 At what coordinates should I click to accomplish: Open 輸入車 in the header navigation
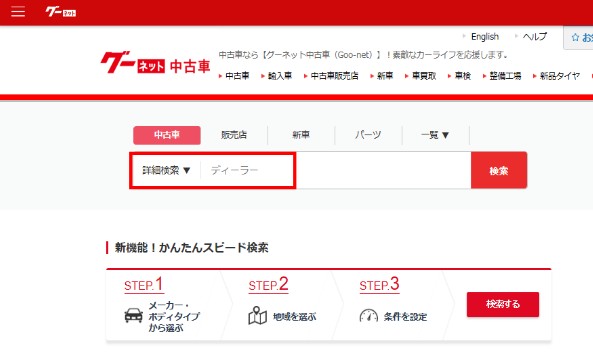280,76
